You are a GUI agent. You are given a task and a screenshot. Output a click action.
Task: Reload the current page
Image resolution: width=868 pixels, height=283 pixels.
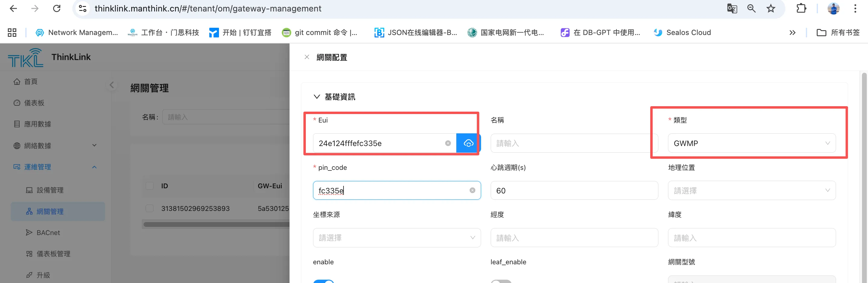57,8
